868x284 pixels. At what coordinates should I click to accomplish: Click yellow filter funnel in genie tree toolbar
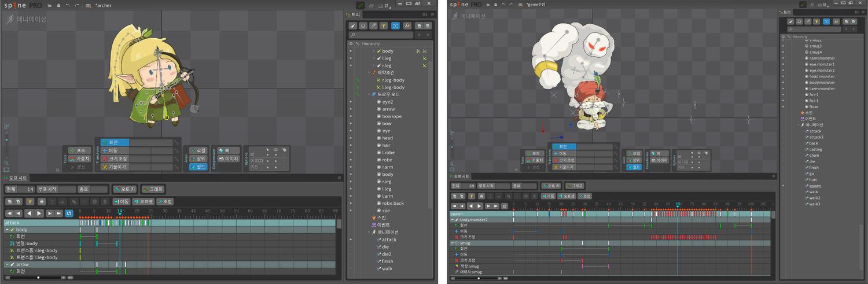coord(816,21)
